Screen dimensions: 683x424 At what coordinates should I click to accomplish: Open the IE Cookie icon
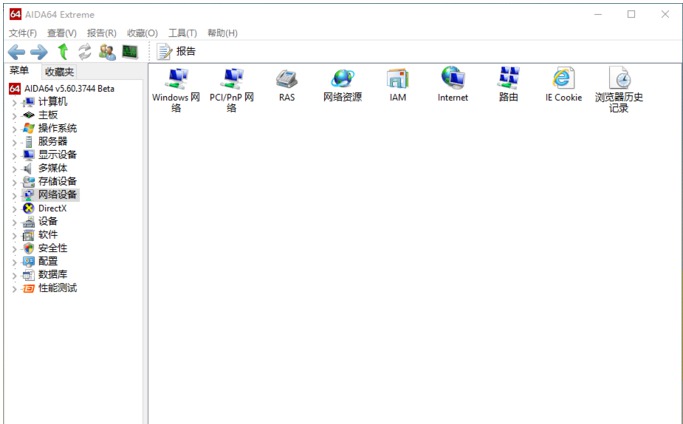563,85
